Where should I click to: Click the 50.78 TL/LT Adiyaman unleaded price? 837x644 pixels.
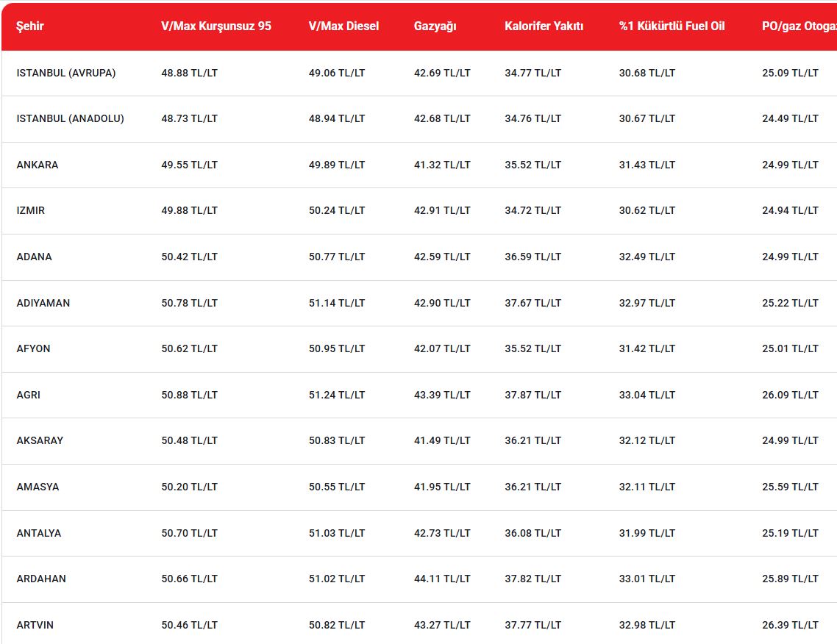190,303
